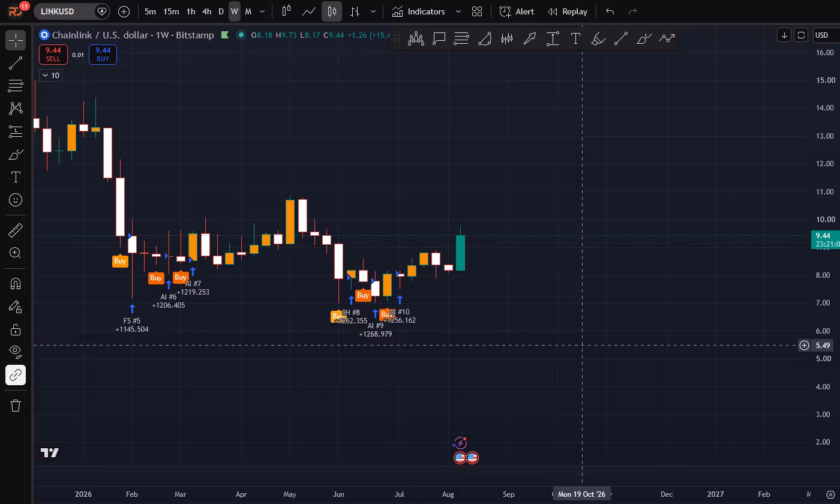
Task: Toggle stay in drawing mode
Action: coord(16,307)
